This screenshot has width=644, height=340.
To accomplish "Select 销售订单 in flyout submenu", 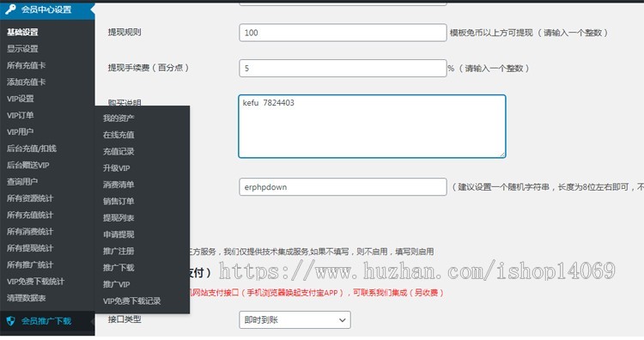I will [x=118, y=201].
